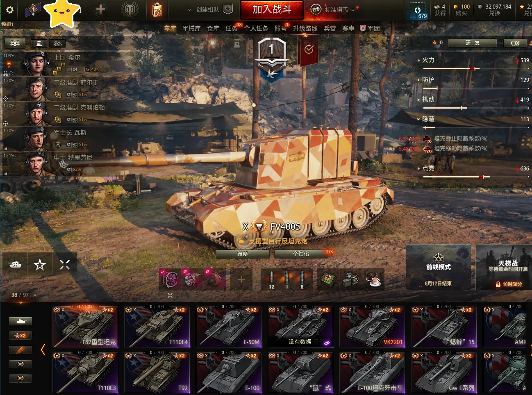Click the 维修 repair button

coord(243,254)
